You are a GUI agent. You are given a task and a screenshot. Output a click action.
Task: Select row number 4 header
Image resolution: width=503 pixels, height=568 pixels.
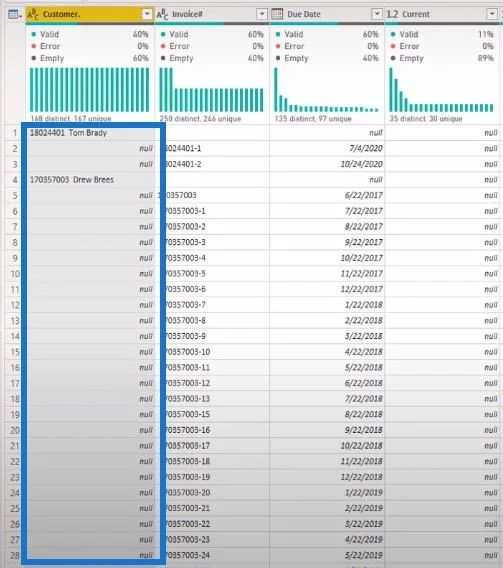click(x=15, y=180)
